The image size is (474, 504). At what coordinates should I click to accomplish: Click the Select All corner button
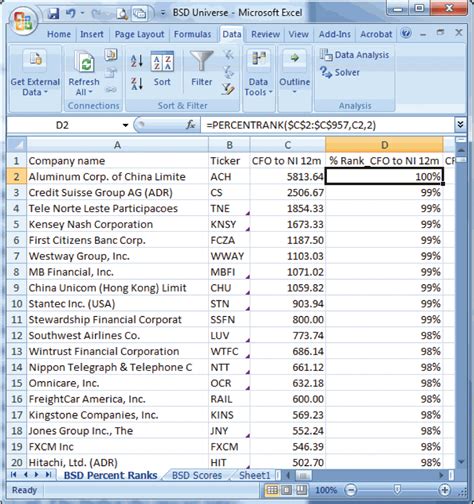(x=17, y=145)
